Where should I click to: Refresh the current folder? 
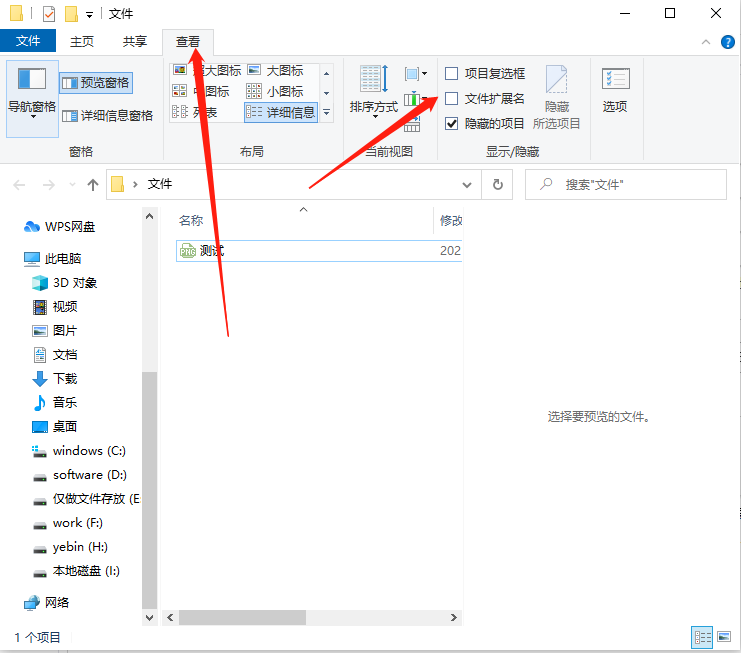498,185
